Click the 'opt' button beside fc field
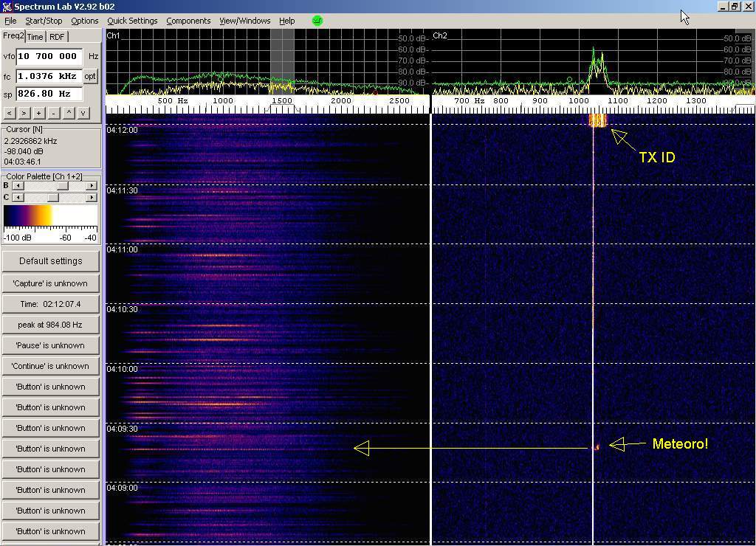The width and height of the screenshot is (756, 546). [x=90, y=76]
